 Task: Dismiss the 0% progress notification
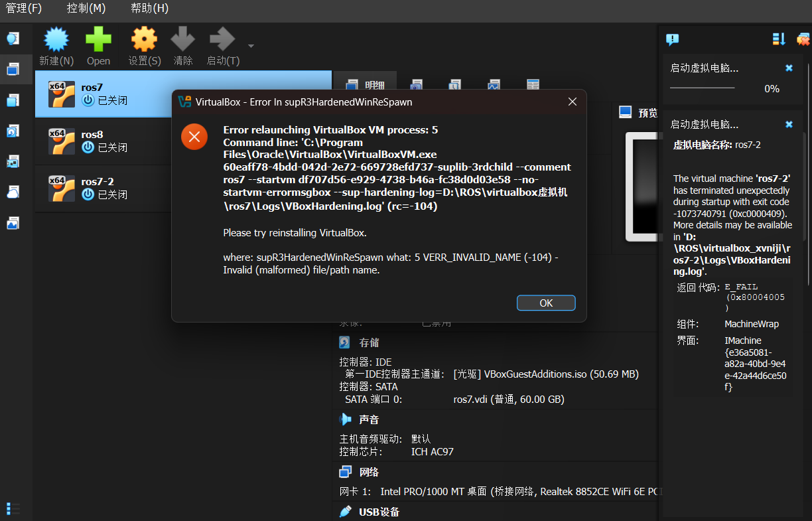pos(789,68)
